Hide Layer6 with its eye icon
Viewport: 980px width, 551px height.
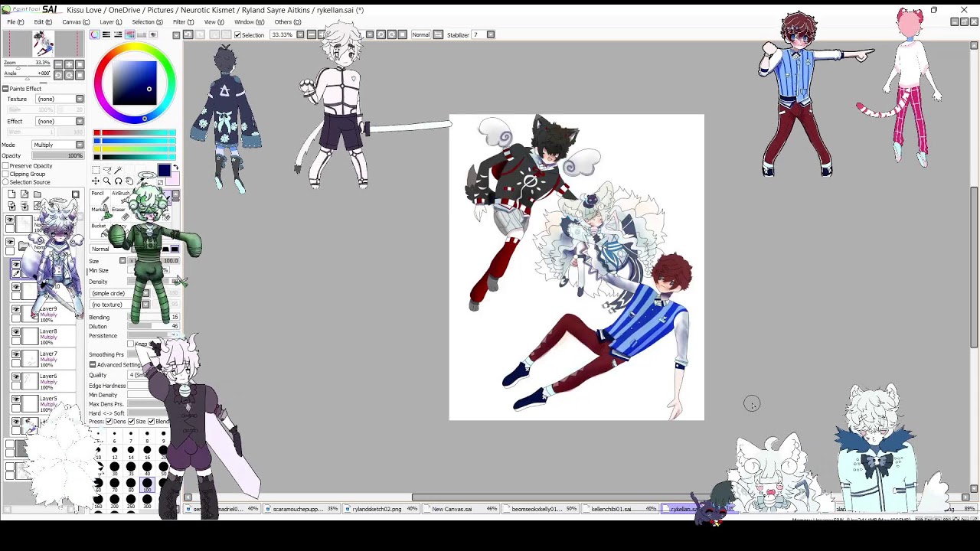(16, 377)
